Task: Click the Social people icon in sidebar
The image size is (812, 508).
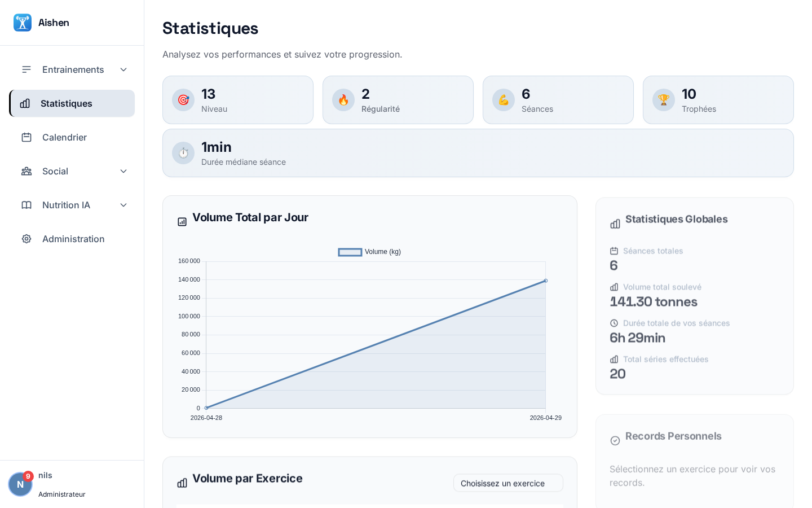Action: click(x=27, y=171)
